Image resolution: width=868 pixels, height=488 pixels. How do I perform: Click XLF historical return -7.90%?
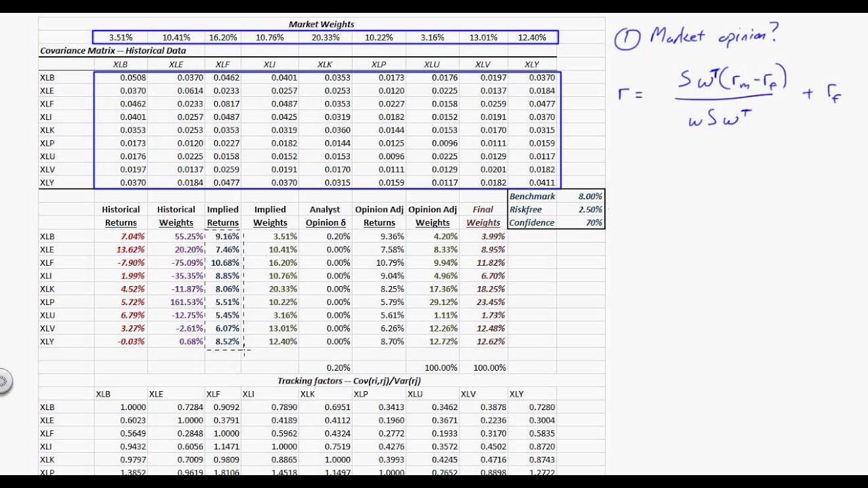(x=130, y=262)
